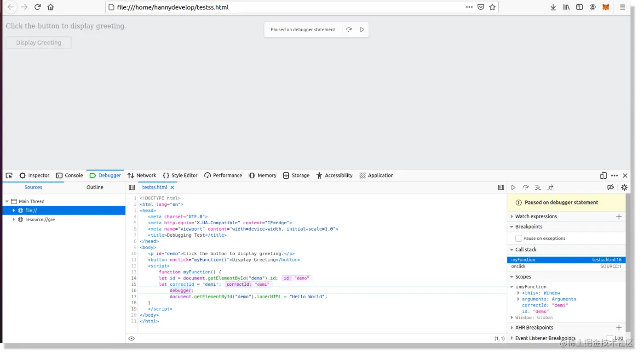Switch to the Outline pane tab
The width and height of the screenshot is (644, 358).
95,188
